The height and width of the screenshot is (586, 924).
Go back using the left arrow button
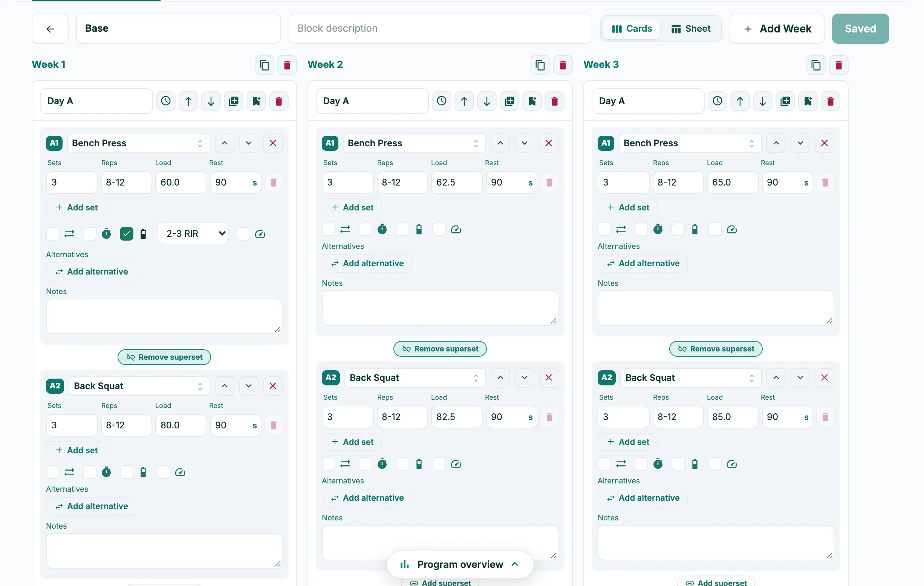pos(50,29)
